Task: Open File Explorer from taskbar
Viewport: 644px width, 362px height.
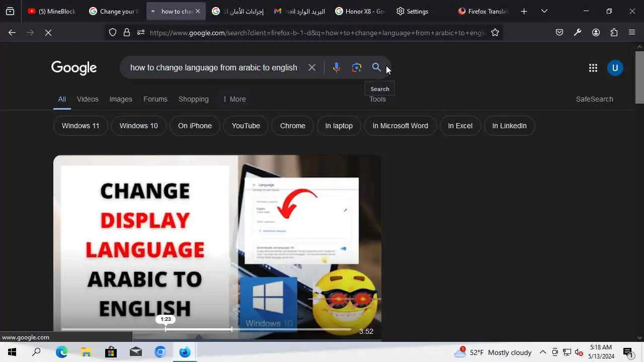Action: [86, 352]
